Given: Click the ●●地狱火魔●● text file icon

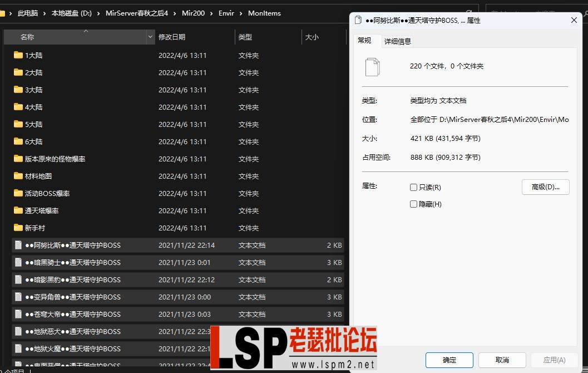Looking at the screenshot, I should point(18,349).
